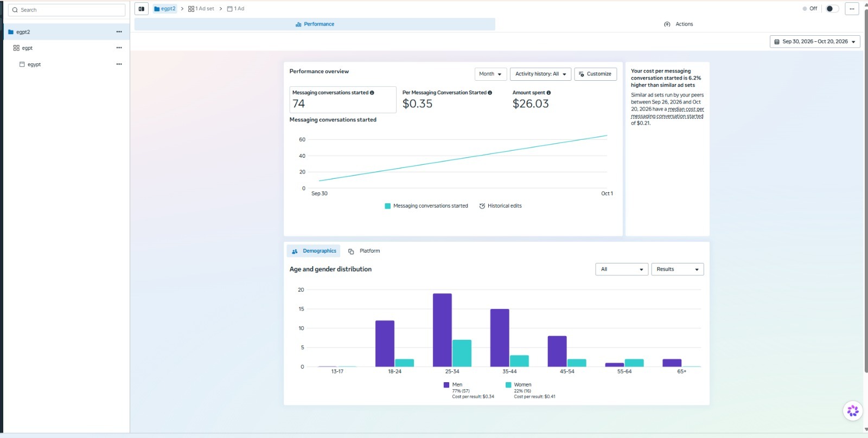Screen dimensions: 868x438
Task: Click the vertical page scrollbar
Action: pos(865,190)
